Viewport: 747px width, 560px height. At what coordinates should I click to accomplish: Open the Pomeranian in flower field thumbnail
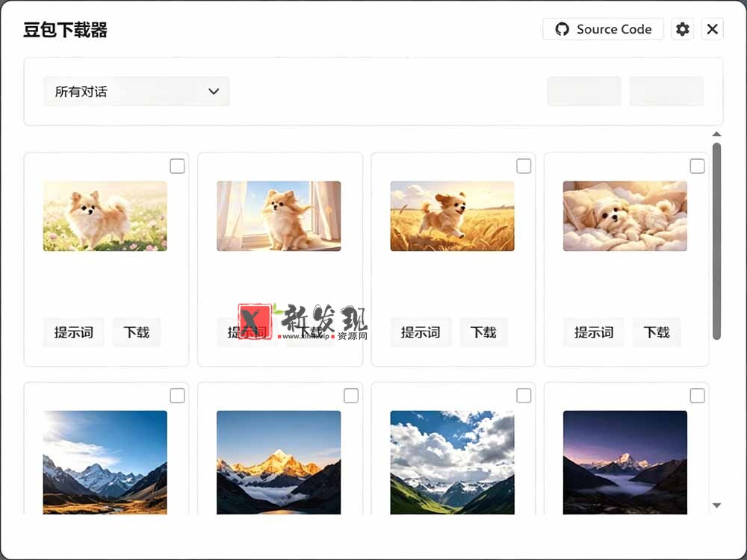[x=105, y=216]
